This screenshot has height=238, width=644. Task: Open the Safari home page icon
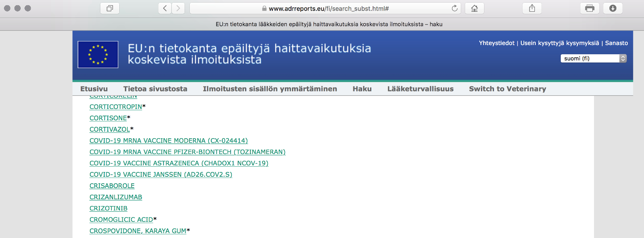474,8
